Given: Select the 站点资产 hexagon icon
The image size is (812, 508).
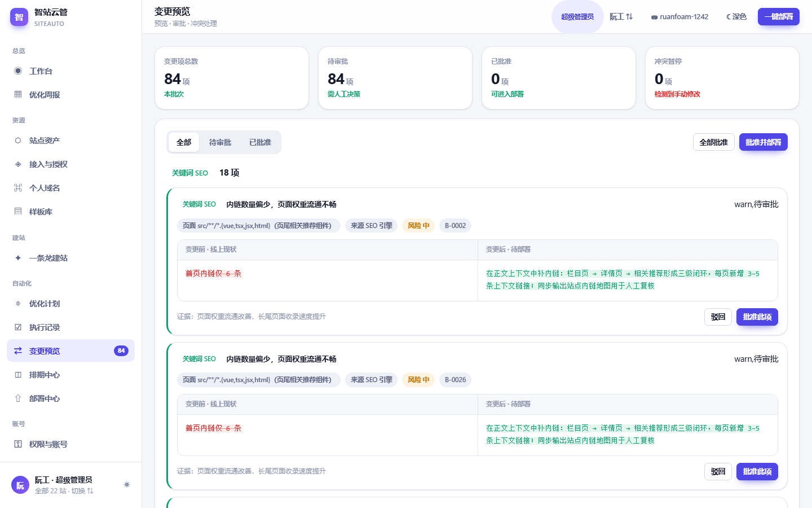Looking at the screenshot, I should pos(18,141).
